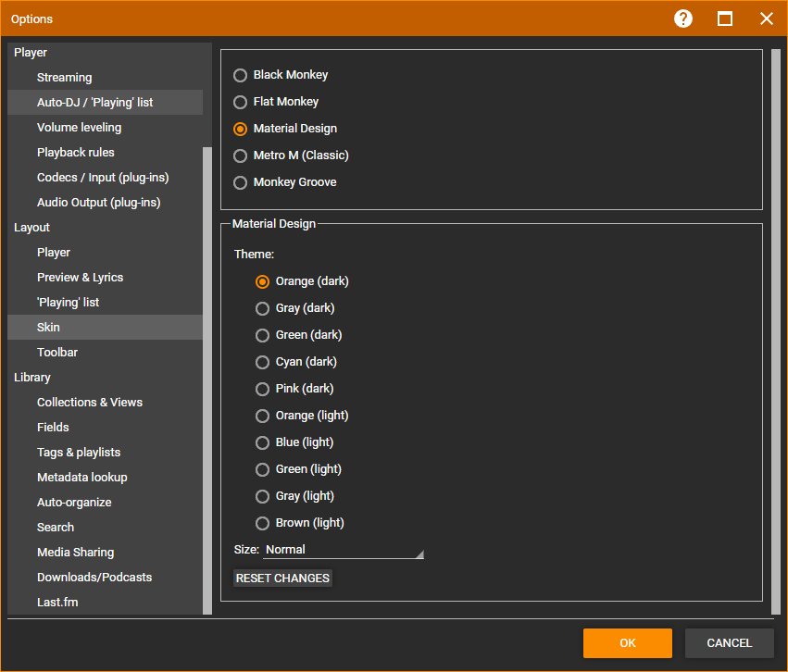Select the Brown (light) theme
This screenshot has width=788, height=672.
(x=263, y=523)
